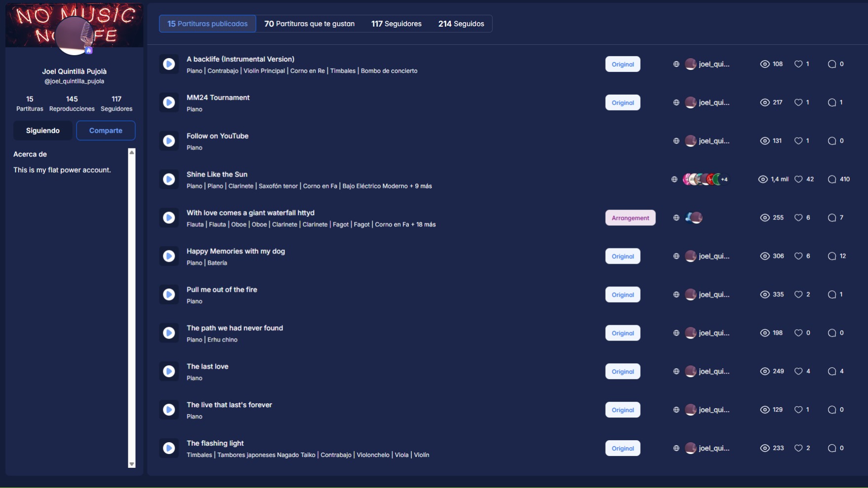Click views eye icon for 'MM24 Tournament'

(x=764, y=103)
